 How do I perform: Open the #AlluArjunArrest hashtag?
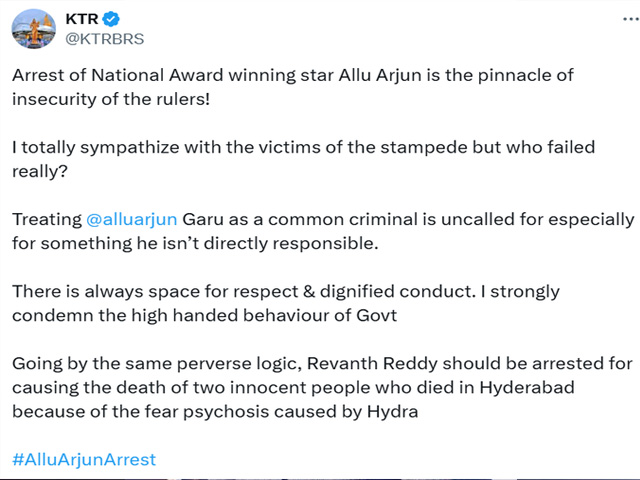[84, 460]
